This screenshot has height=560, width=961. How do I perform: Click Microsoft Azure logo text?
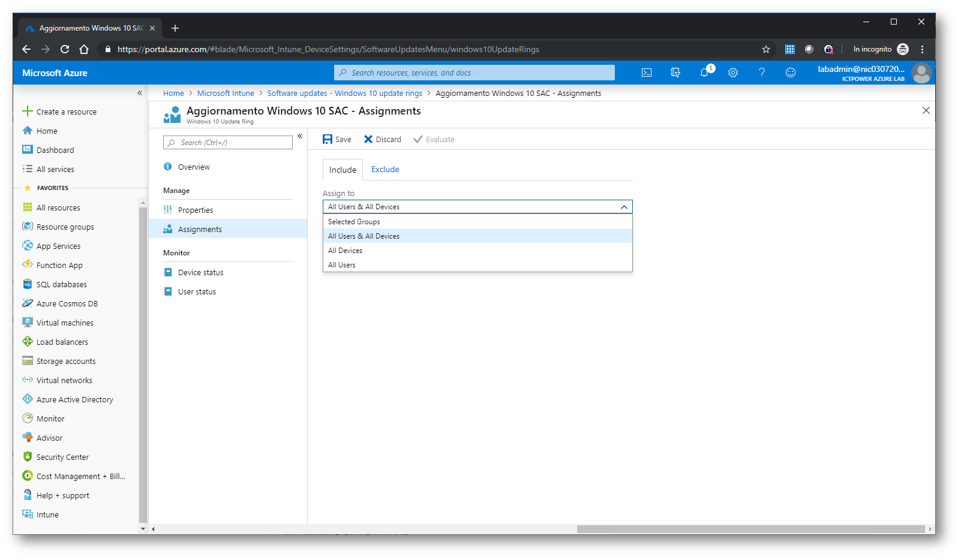55,73
